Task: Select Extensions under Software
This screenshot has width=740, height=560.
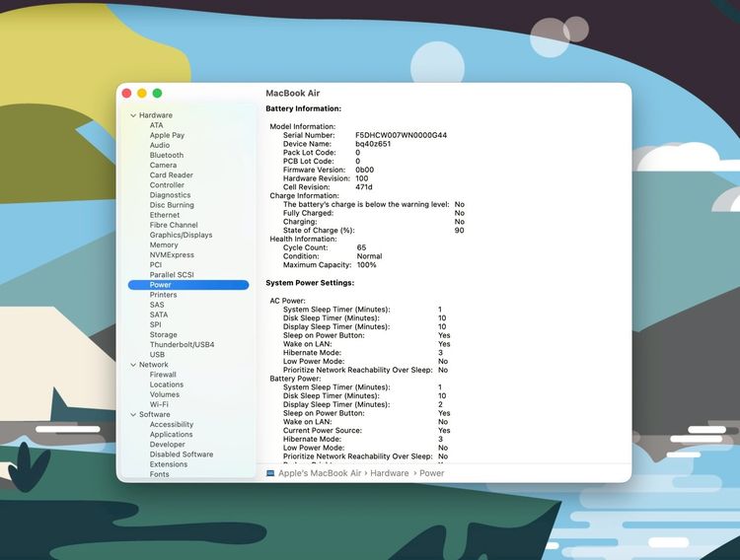Action: click(x=169, y=464)
